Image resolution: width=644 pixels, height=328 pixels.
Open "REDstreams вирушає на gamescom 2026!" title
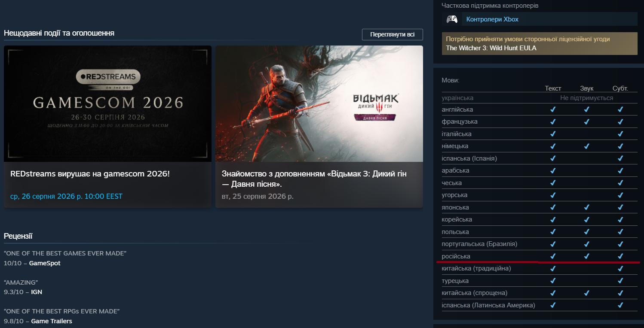pyautogui.click(x=90, y=174)
